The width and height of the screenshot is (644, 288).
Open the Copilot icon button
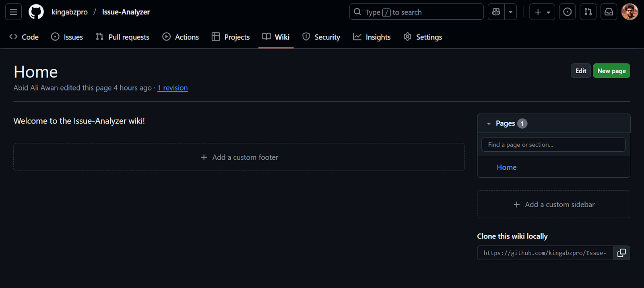coord(496,12)
